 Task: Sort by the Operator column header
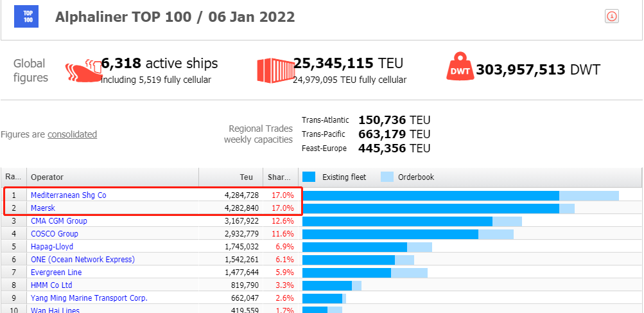tap(113, 177)
